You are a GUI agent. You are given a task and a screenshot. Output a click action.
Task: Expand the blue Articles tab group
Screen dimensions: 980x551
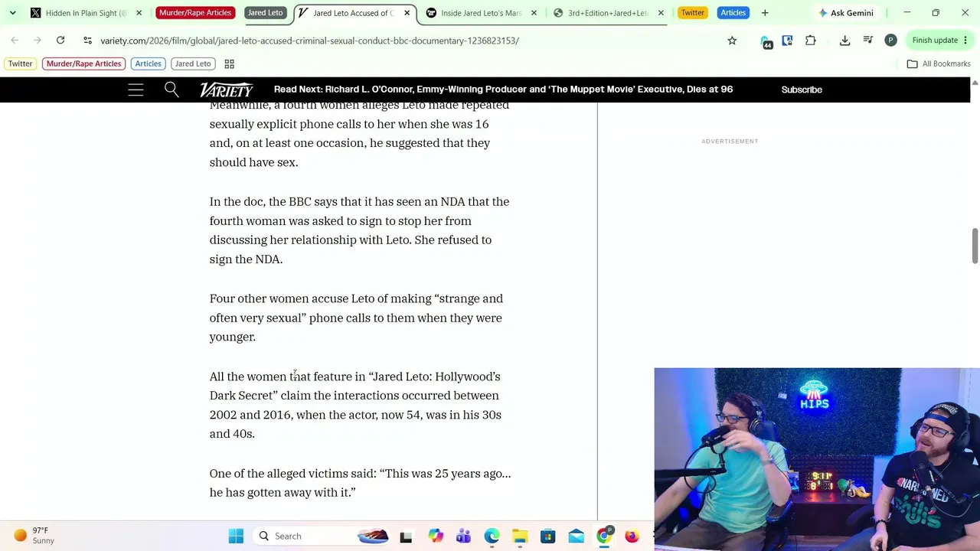point(733,13)
